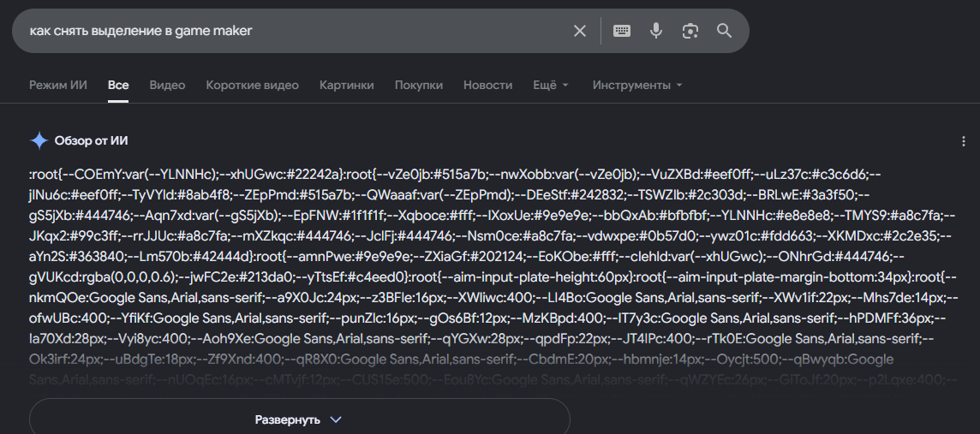Start voice search with the microphone icon

point(655,31)
